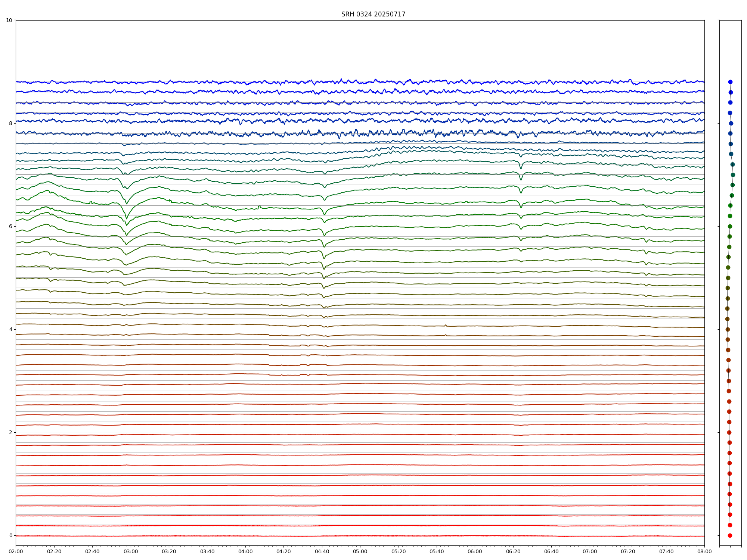
Task: Click the 07:40 time axis label
Action: [666, 552]
